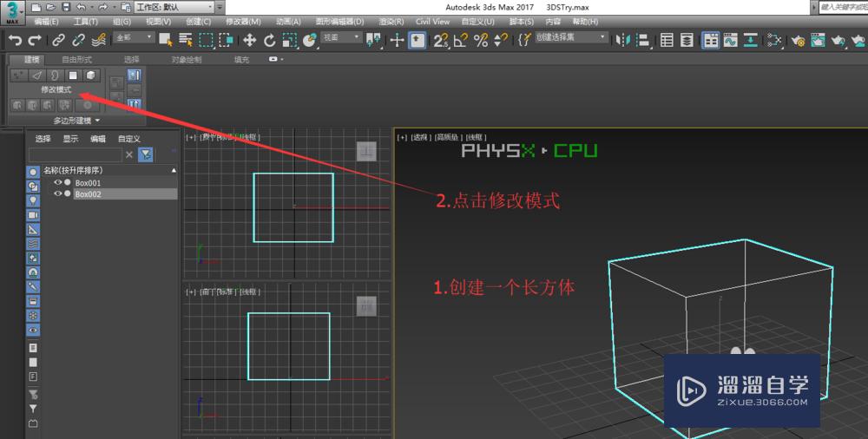Screen dimensions: 868x439
Task: Click the Bind to Space Warp icon
Action: point(99,41)
